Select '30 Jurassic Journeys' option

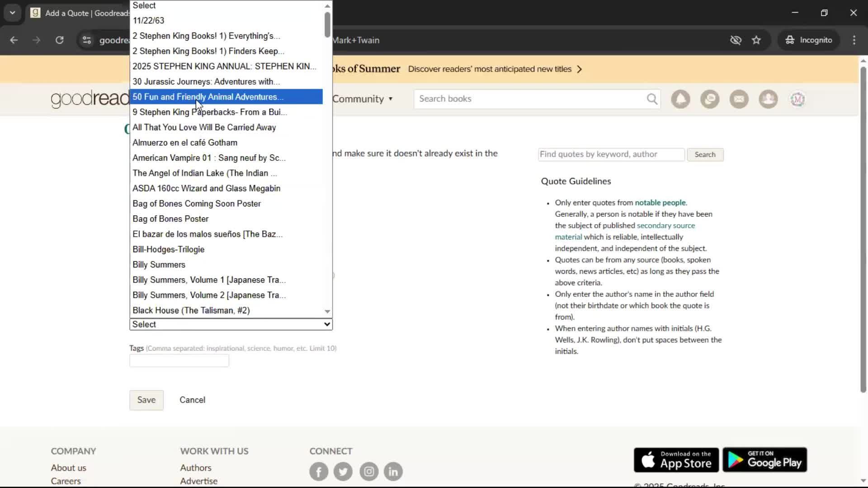[226, 82]
